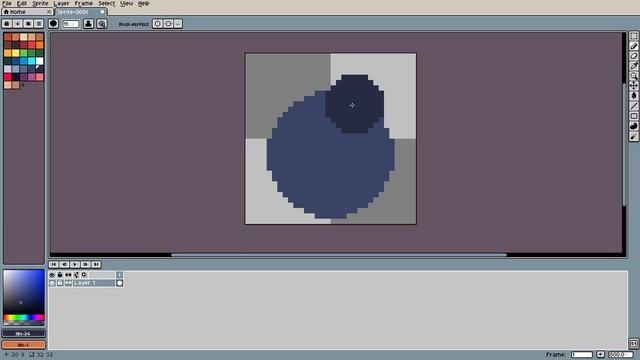Close the Home tab
The image size is (640, 360).
(x=49, y=12)
